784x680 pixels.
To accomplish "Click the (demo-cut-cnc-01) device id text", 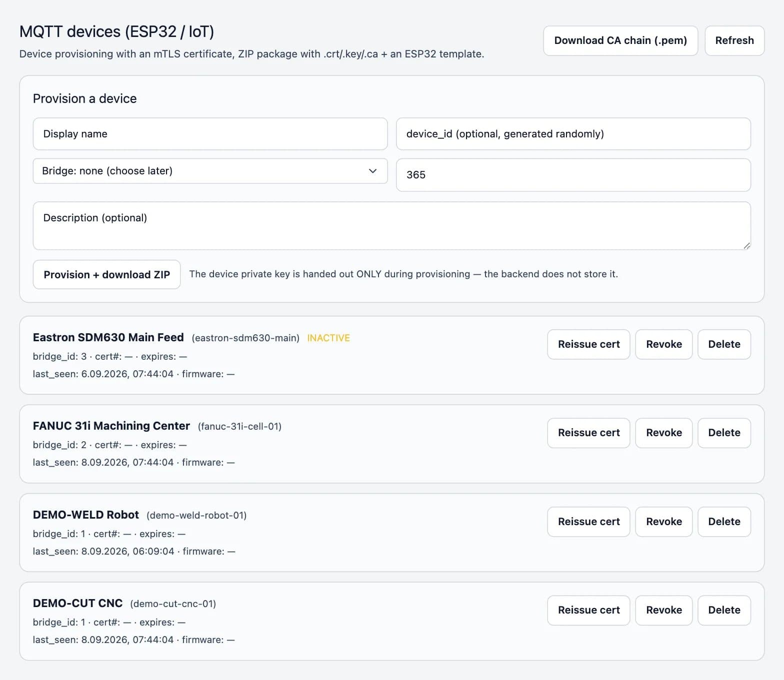I will coord(173,604).
